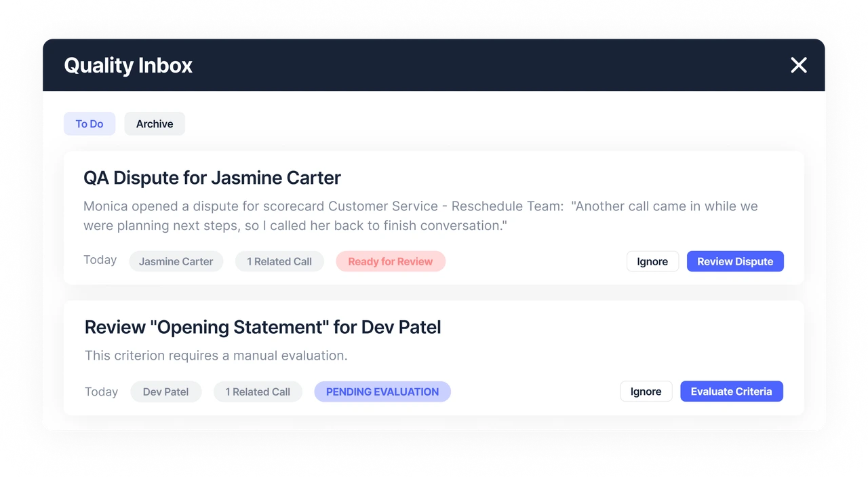This screenshot has width=868, height=477.
Task: Open 1 Related Call on Dev Patel item
Action: point(258,392)
